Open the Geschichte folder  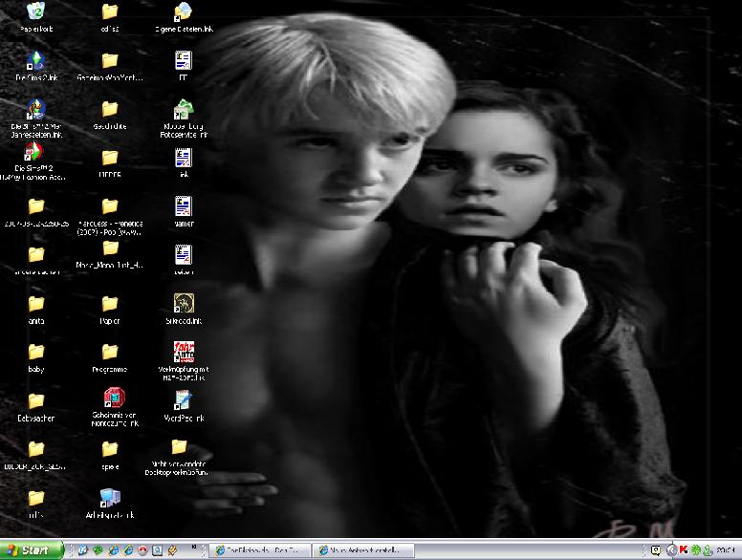(x=110, y=109)
